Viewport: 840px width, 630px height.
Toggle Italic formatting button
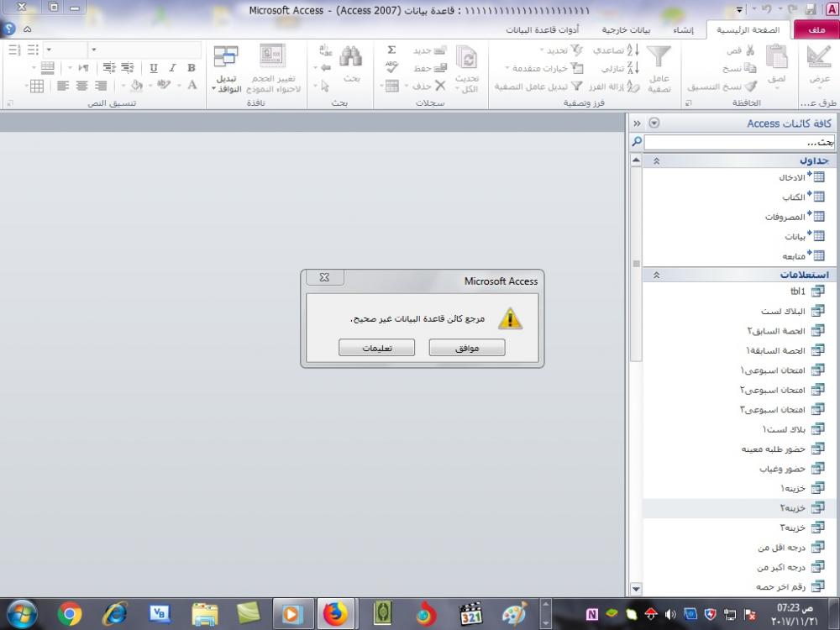pyautogui.click(x=172, y=68)
